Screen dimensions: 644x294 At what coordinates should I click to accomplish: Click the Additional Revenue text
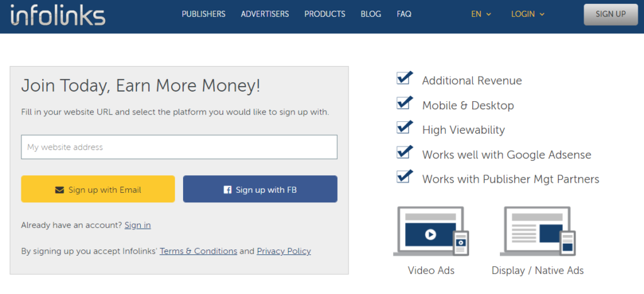click(x=472, y=81)
